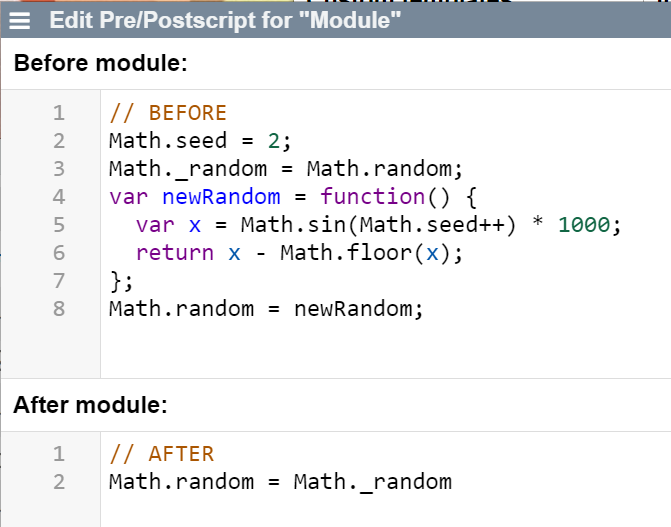The width and height of the screenshot is (671, 527).
Task: Click line number 8 in Before module gutter
Action: pyautogui.click(x=59, y=308)
